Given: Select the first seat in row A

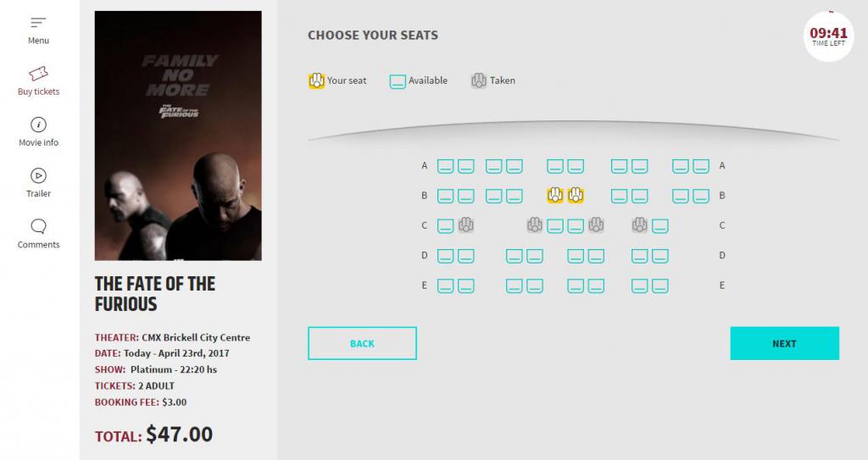Looking at the screenshot, I should coord(445,166).
